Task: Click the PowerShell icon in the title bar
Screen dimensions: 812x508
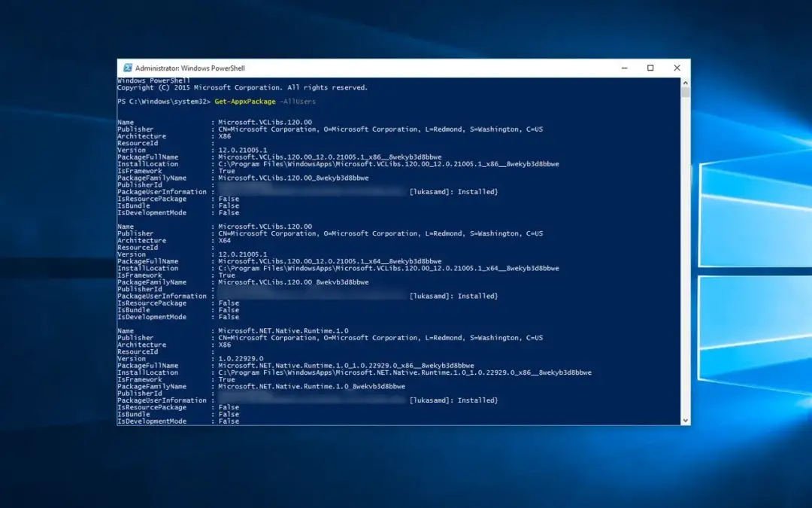Action: [x=127, y=67]
